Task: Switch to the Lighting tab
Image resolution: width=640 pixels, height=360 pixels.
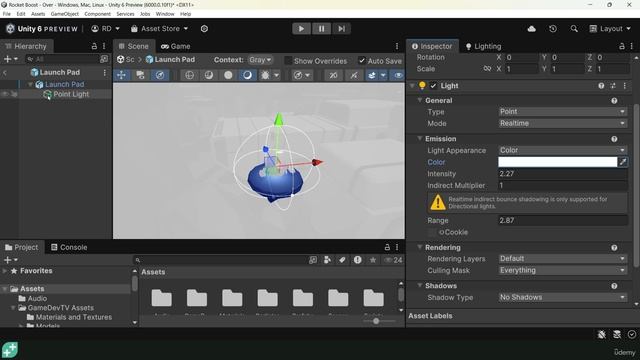Action: click(483, 46)
